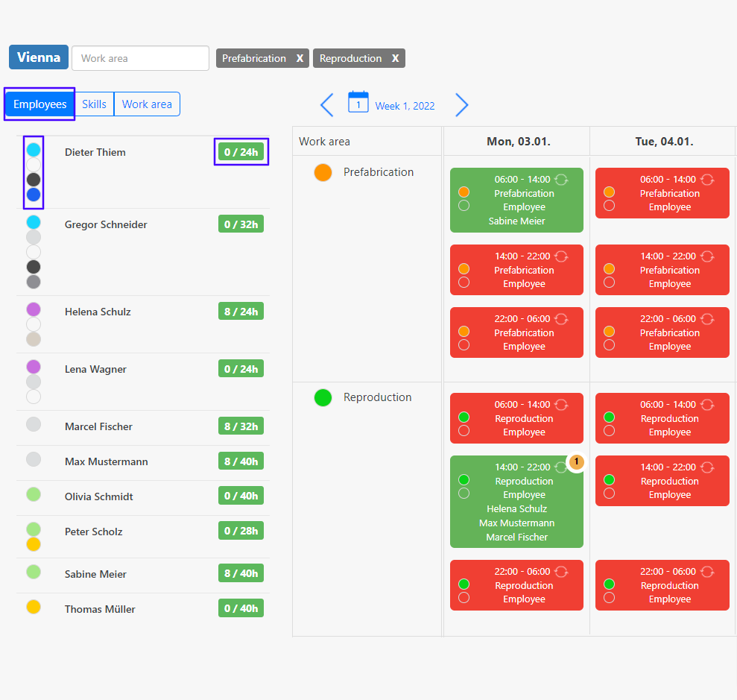Click Helena Schulz's 8 / 24h hours badge
The height and width of the screenshot is (700, 737).
coord(241,312)
